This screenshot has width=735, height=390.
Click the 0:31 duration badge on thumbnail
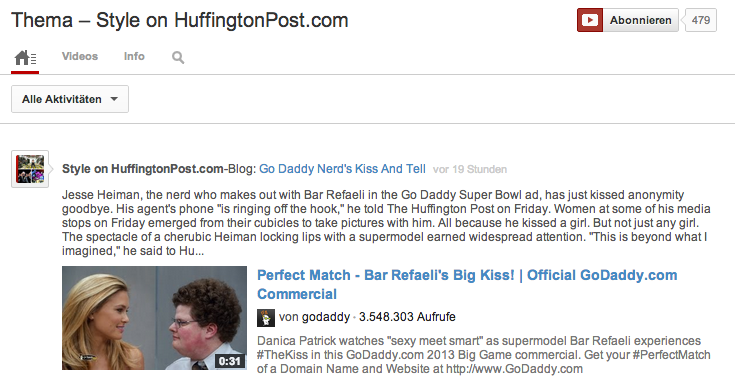coord(230,361)
